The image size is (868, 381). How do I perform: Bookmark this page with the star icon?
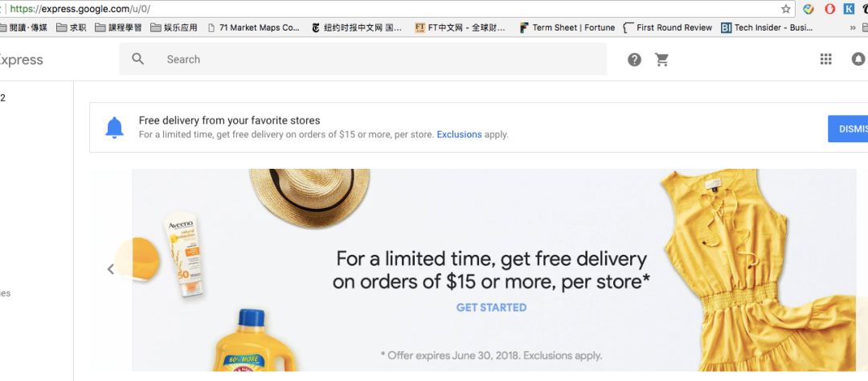(x=786, y=9)
